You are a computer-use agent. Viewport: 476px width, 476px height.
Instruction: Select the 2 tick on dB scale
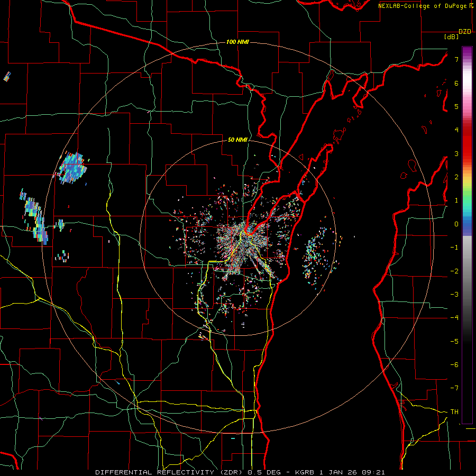pos(456,177)
